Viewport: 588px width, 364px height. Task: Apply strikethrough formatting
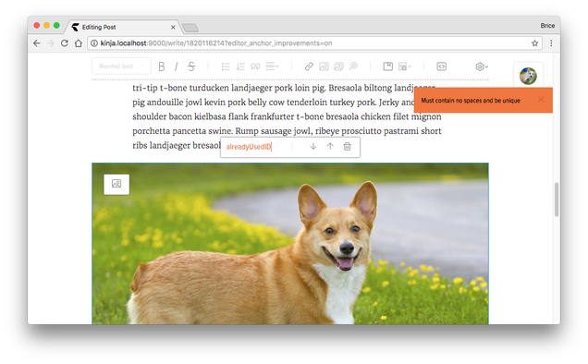(191, 67)
